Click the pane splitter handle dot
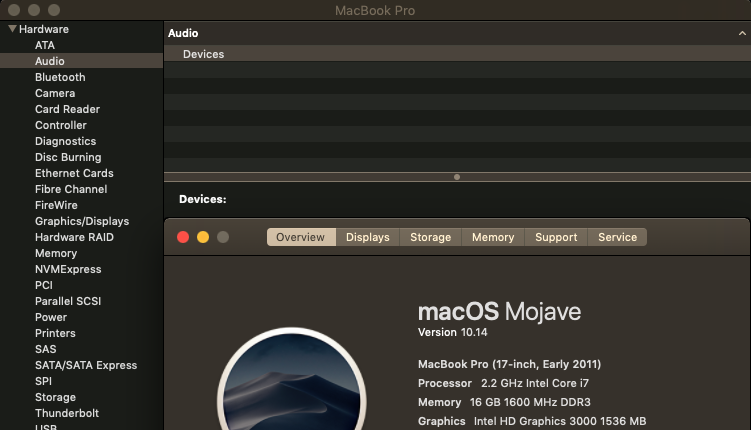The image size is (751, 430). coord(457,177)
